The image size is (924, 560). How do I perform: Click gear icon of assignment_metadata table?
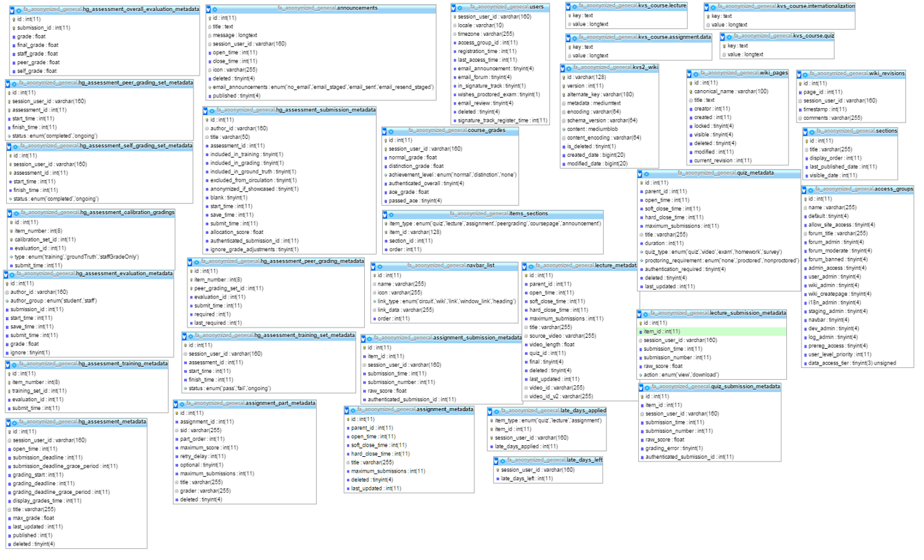coord(353,410)
